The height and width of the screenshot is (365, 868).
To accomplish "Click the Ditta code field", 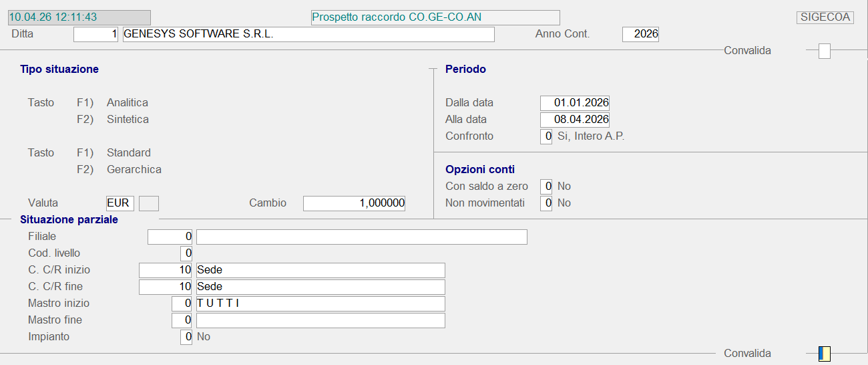I will click(96, 34).
